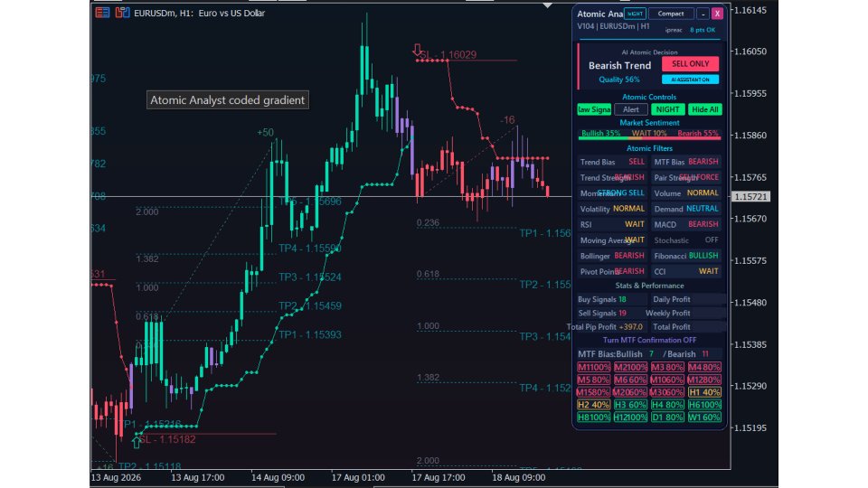Click Hide All in Atomic Controls
This screenshot has width=868, height=488.
coord(704,109)
